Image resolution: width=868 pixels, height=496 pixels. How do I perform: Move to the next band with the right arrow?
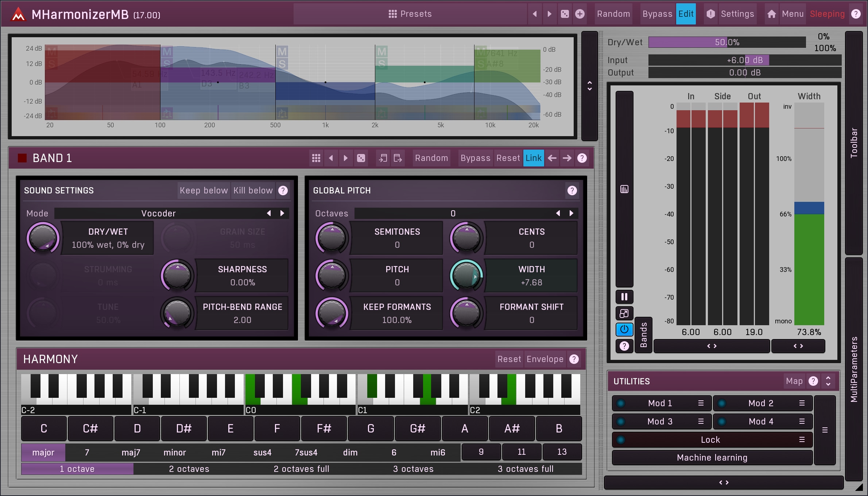[567, 158]
